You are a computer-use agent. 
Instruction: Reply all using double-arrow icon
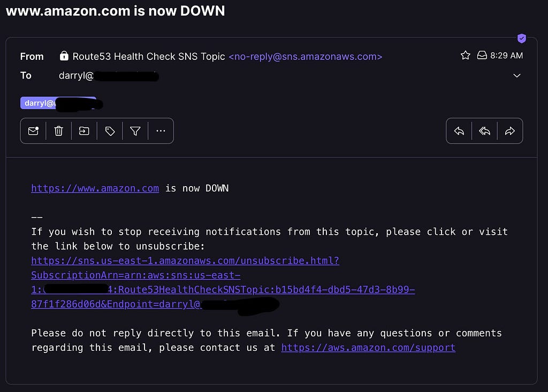pyautogui.click(x=484, y=131)
